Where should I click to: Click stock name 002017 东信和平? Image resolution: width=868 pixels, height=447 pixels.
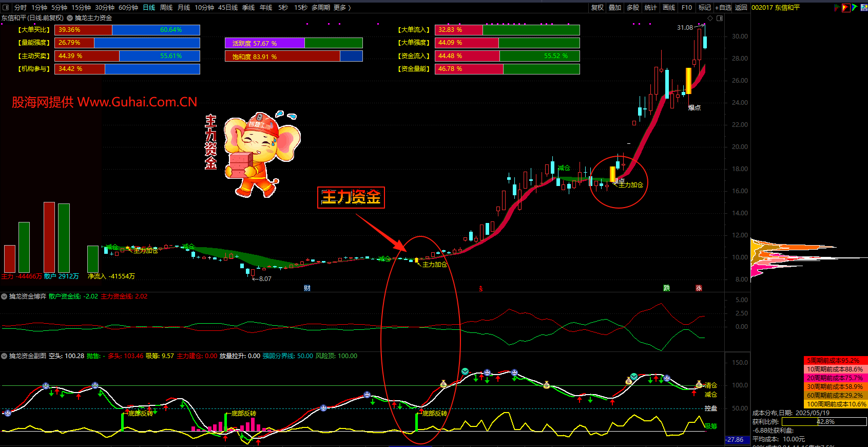776,7
